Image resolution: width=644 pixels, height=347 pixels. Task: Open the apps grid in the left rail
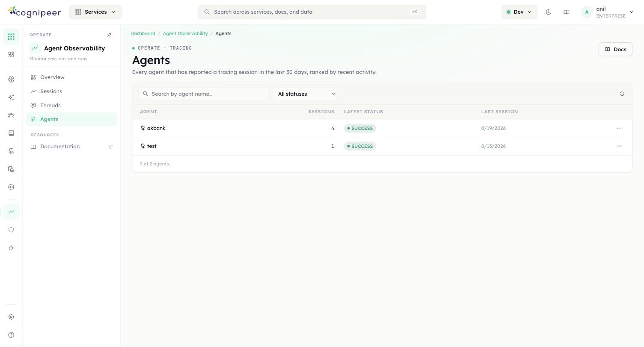pyautogui.click(x=11, y=37)
